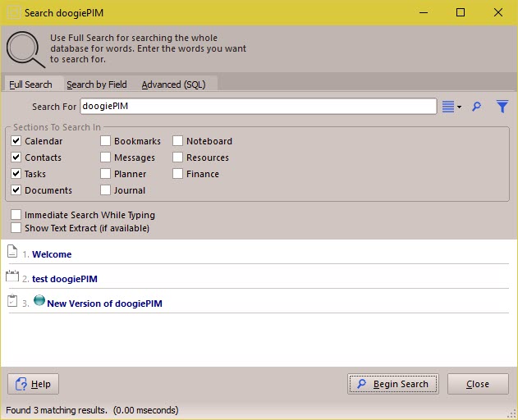Image resolution: width=518 pixels, height=420 pixels.
Task: Open the Welcome search result
Action: [52, 254]
